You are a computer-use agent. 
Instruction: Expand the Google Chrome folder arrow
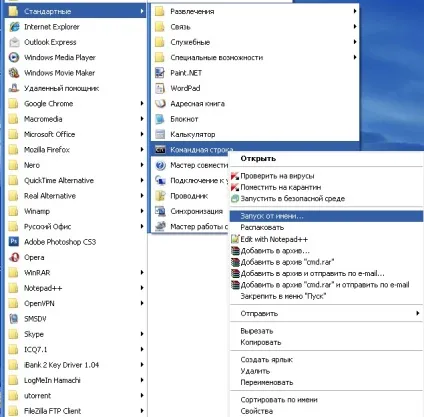[142, 103]
